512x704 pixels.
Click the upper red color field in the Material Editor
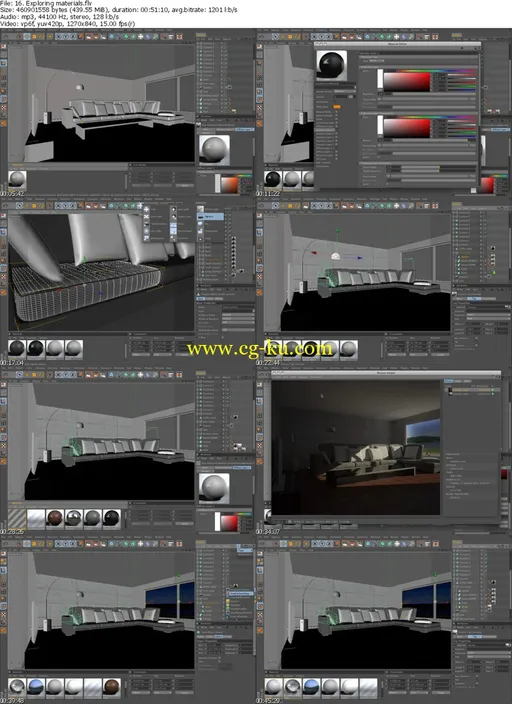(x=407, y=81)
